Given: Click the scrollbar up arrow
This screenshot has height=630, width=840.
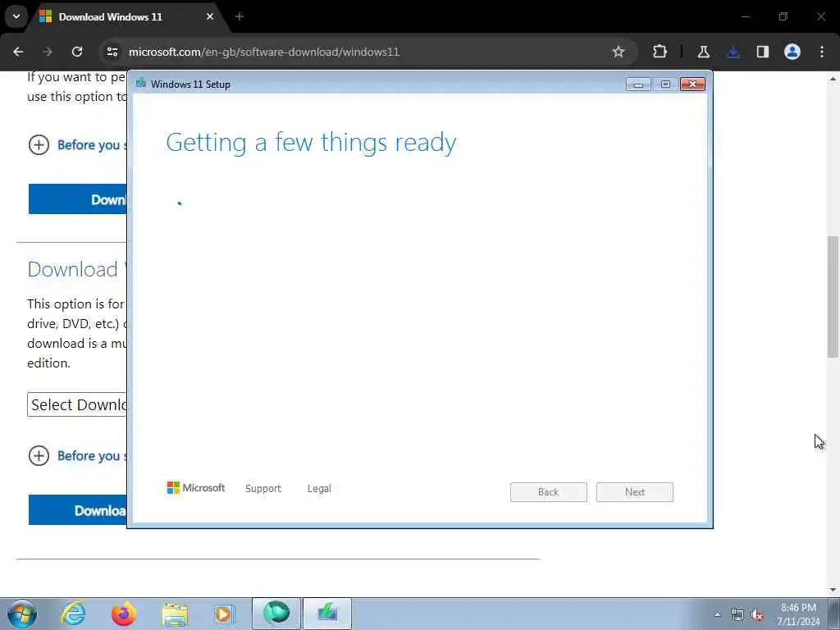Looking at the screenshot, I should coord(833,79).
